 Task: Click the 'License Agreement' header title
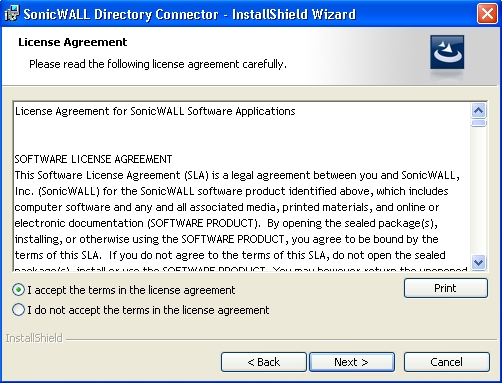pyautogui.click(x=73, y=42)
